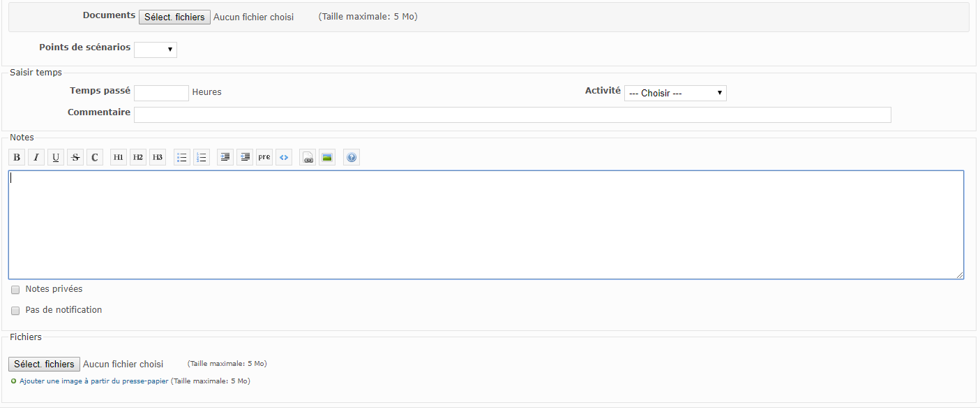The image size is (980, 412).
Task: Enable the Notes privées checkbox
Action: [15, 290]
